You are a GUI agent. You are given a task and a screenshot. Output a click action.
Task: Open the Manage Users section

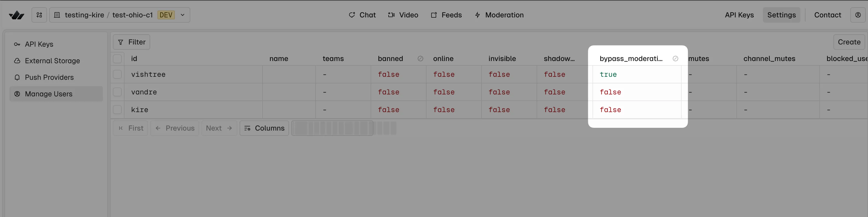[48, 94]
